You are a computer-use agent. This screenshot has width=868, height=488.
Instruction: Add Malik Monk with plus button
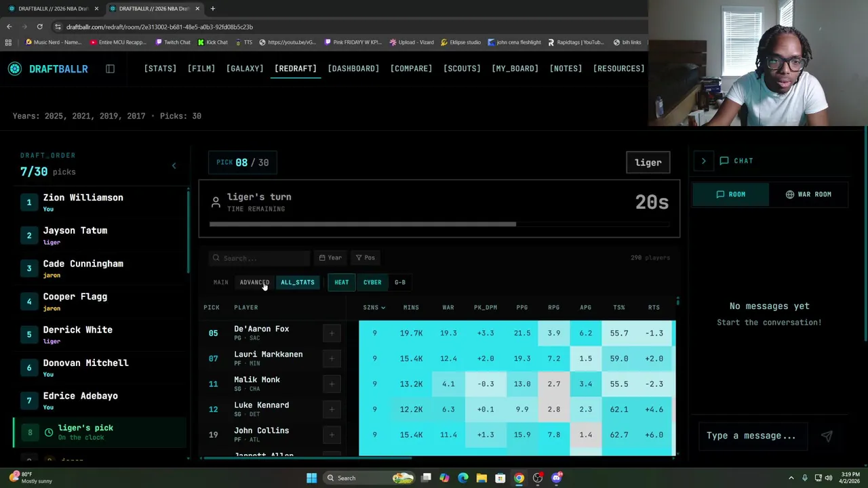coord(332,384)
